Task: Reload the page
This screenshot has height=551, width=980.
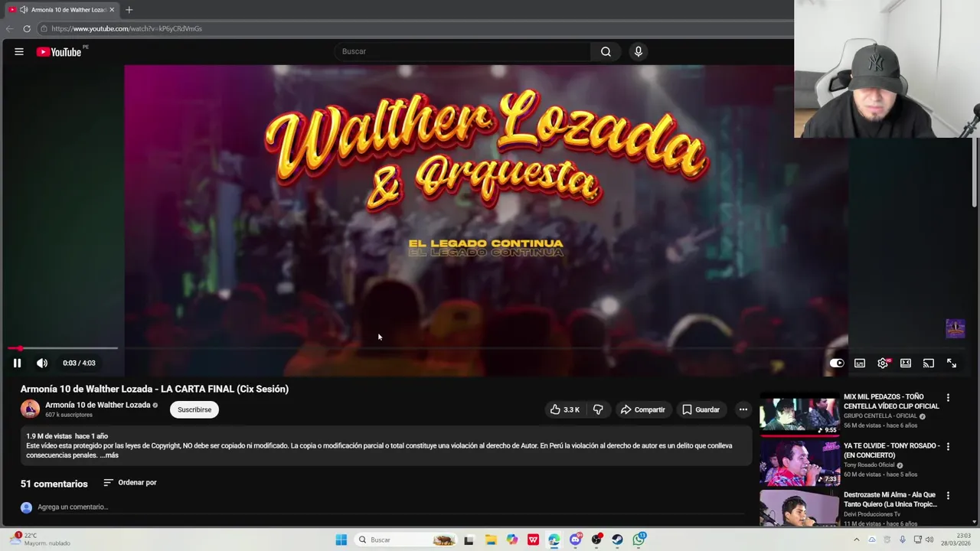Action: pyautogui.click(x=27, y=28)
